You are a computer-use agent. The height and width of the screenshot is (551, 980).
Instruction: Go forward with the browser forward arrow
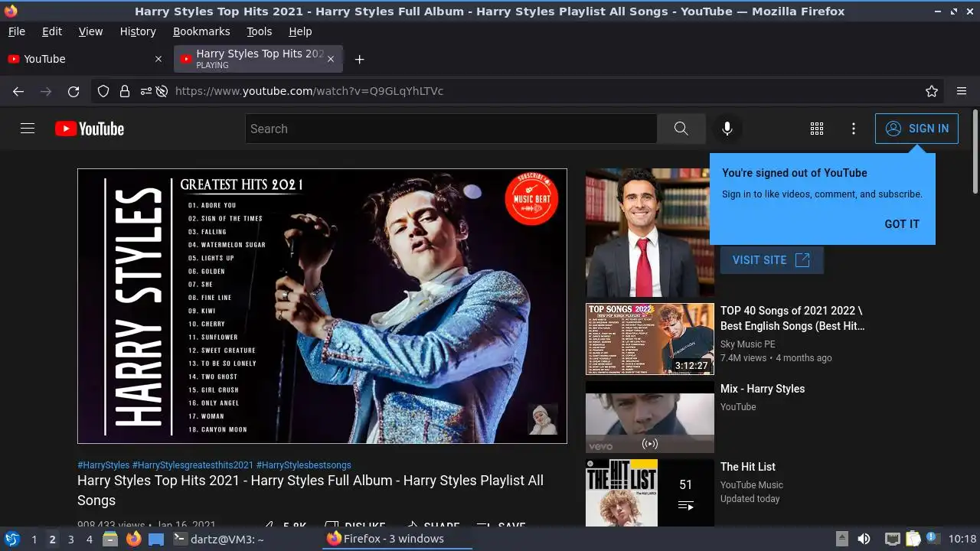coord(46,91)
